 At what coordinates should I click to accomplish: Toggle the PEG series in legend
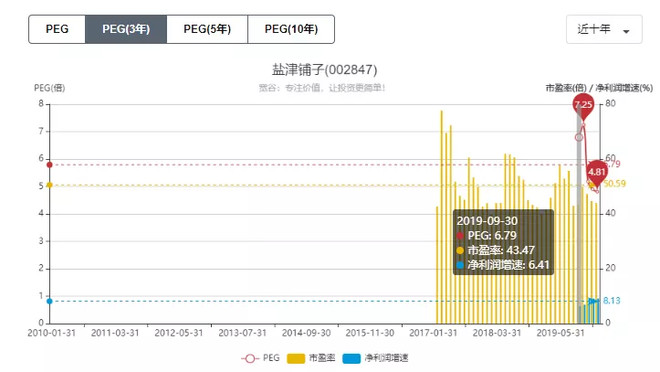[261, 358]
